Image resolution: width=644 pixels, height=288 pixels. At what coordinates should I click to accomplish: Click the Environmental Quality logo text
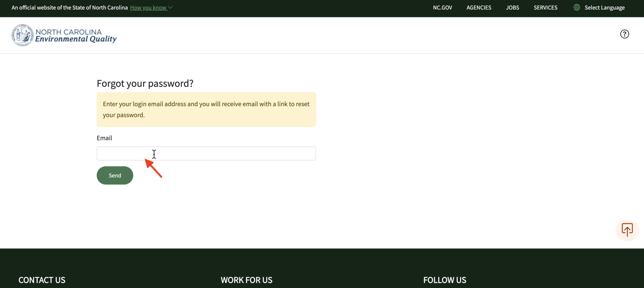(76, 39)
